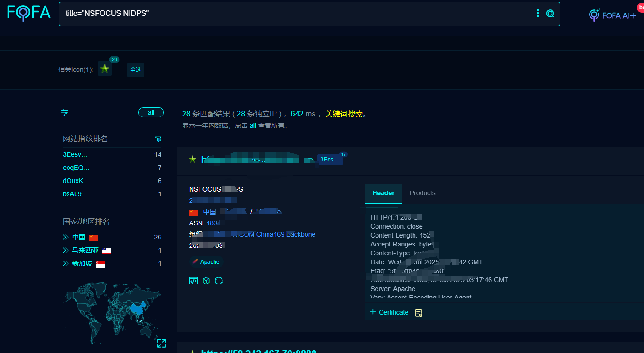Select the green star related icon
The height and width of the screenshot is (353, 644).
105,69
